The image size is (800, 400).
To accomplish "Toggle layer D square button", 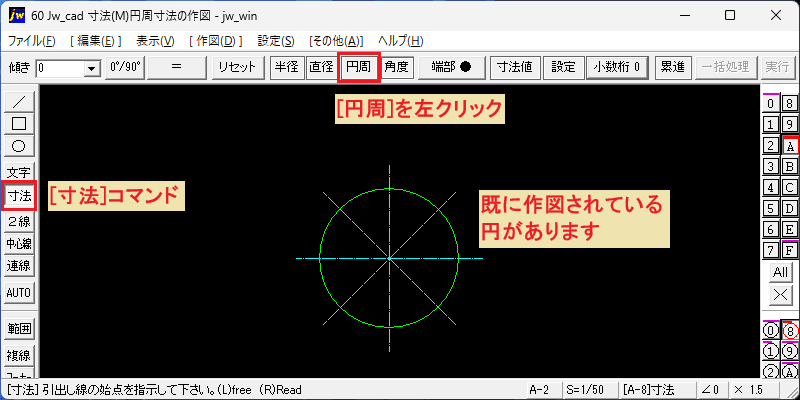I will (790, 208).
